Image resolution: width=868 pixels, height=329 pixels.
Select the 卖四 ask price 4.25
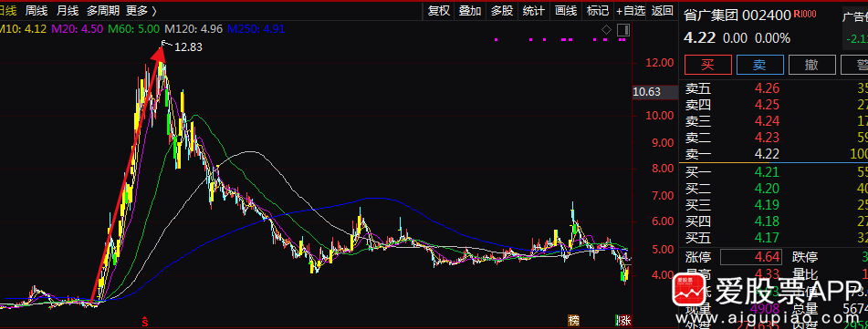point(768,105)
